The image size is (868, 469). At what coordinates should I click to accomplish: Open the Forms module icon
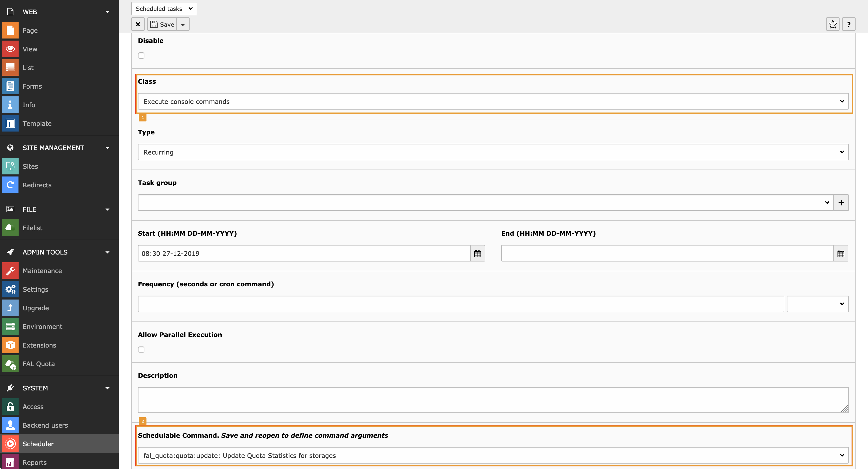pyautogui.click(x=10, y=86)
